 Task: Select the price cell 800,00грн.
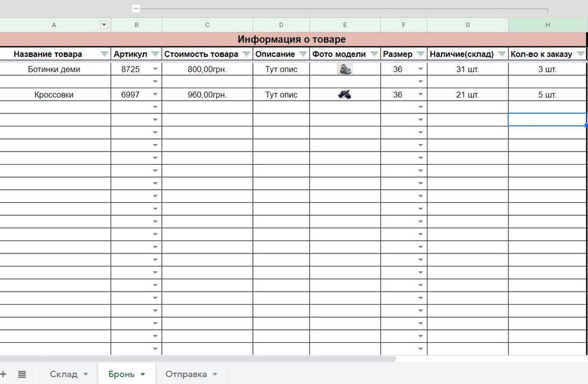pyautogui.click(x=208, y=69)
